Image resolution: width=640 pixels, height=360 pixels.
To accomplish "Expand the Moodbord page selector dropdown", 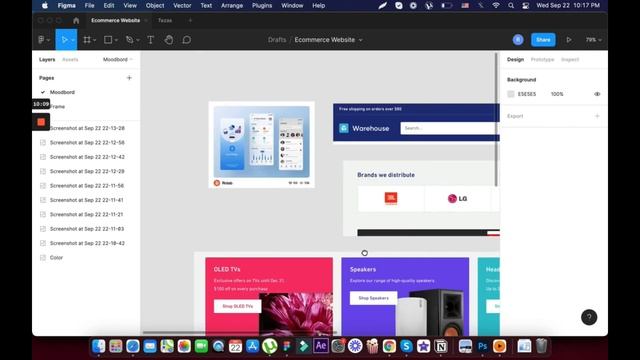I will [x=118, y=59].
